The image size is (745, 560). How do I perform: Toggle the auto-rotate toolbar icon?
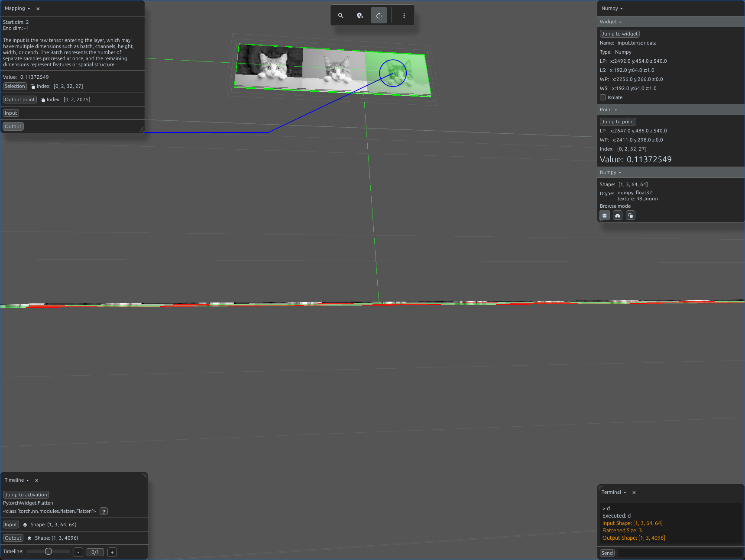[379, 16]
